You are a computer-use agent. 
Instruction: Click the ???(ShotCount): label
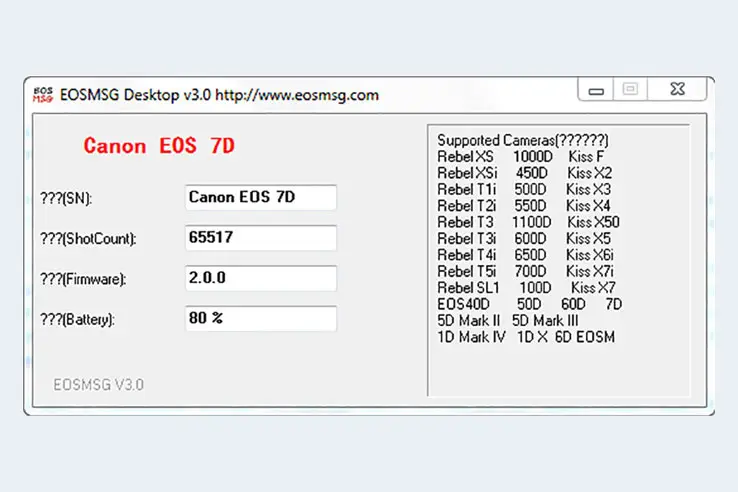point(88,239)
